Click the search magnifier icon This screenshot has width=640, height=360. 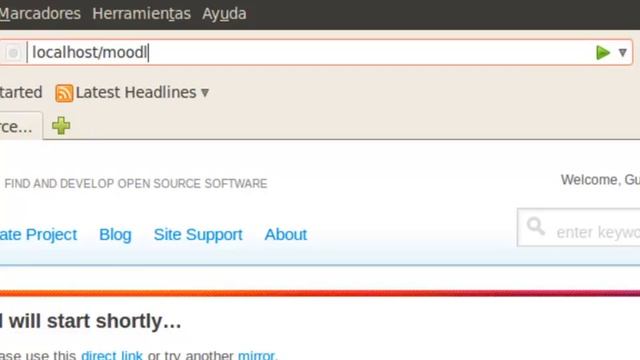(535, 226)
